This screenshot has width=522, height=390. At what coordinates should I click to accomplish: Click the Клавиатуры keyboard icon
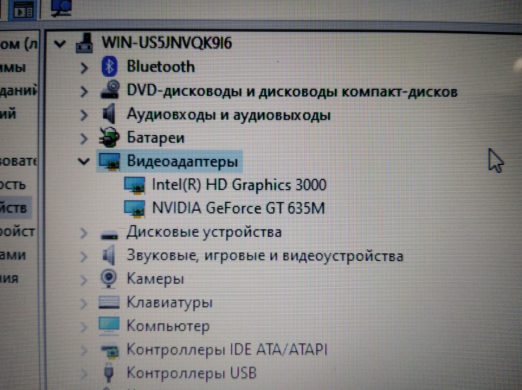[x=109, y=303]
